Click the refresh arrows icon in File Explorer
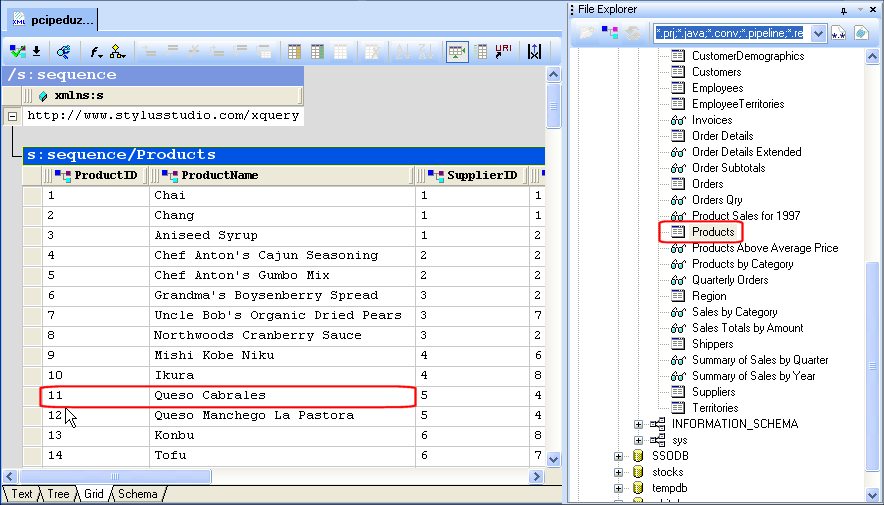 pyautogui.click(x=633, y=33)
